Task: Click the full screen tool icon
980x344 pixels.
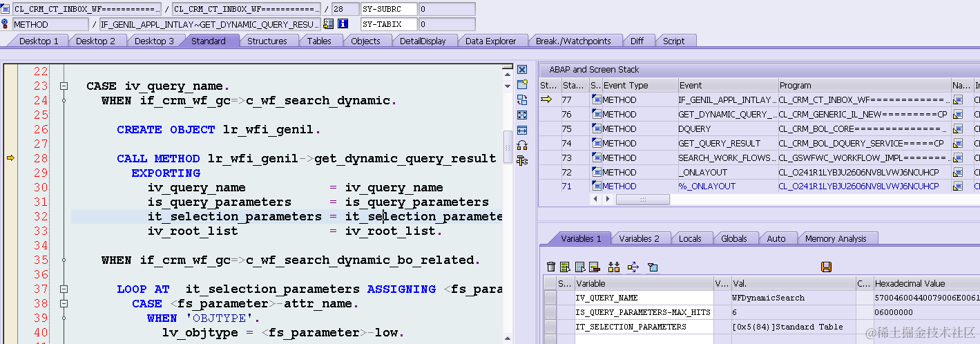Action: coord(522,115)
